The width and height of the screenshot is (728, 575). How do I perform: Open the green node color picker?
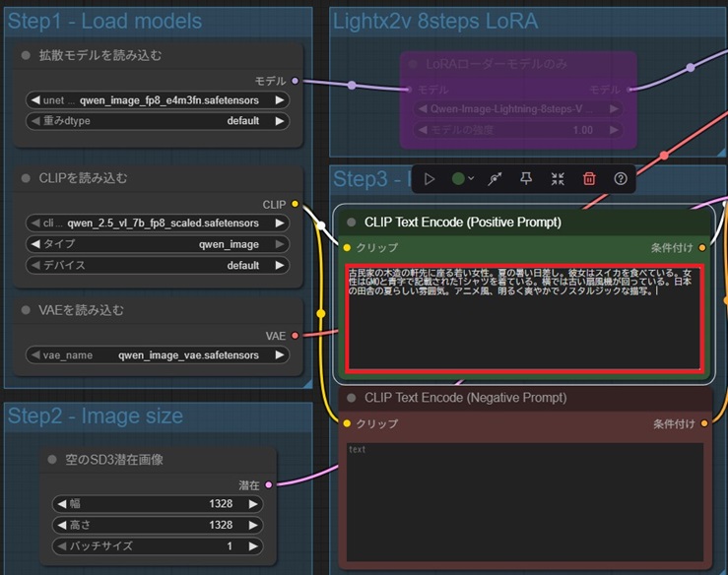(x=462, y=178)
